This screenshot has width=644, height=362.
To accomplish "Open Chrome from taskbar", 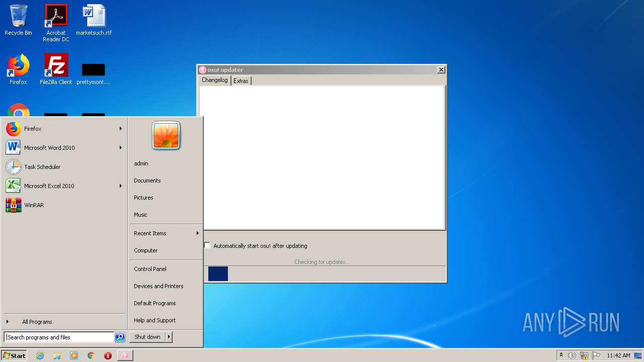I will (91, 355).
